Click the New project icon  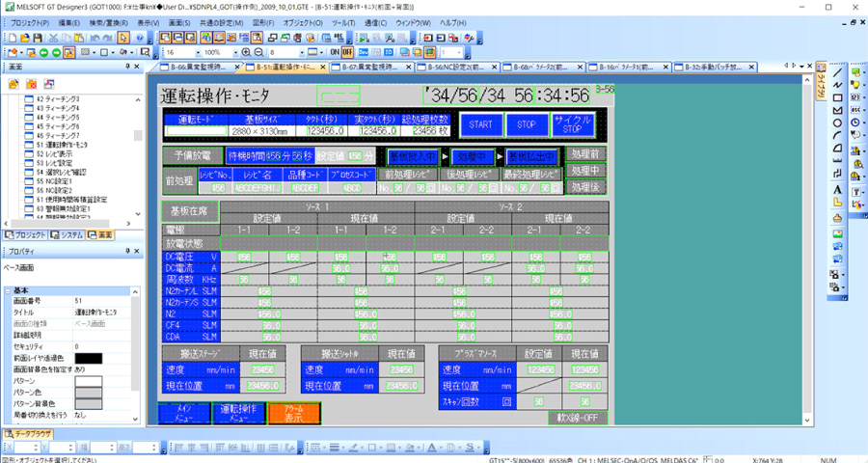tap(13, 38)
